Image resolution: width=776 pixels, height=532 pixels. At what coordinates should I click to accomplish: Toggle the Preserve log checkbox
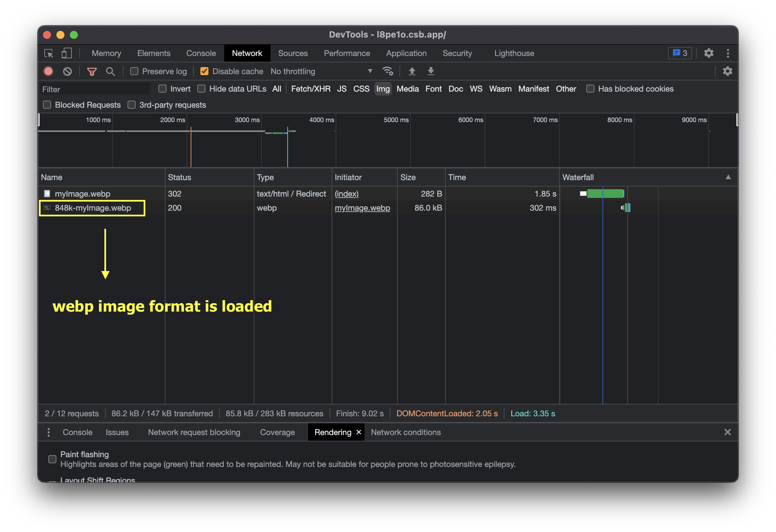tap(133, 71)
